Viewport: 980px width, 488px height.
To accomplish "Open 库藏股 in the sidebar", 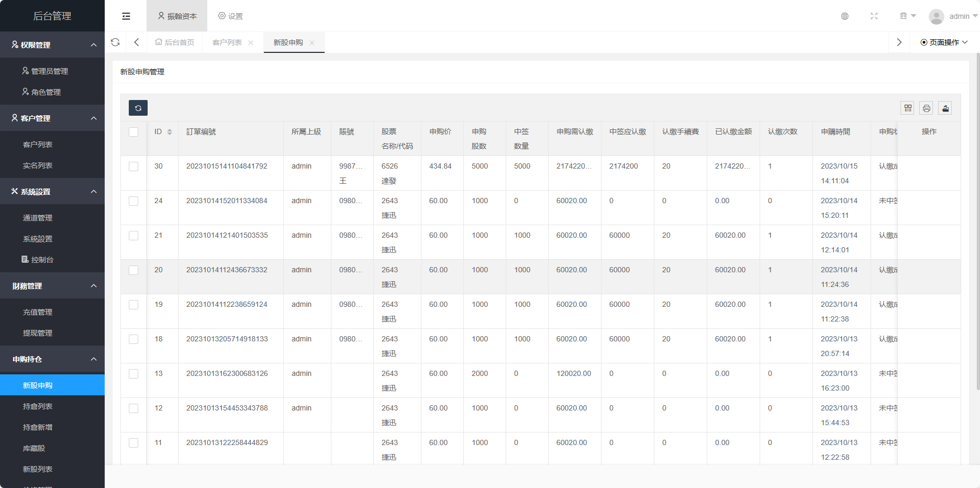I will [x=52, y=448].
